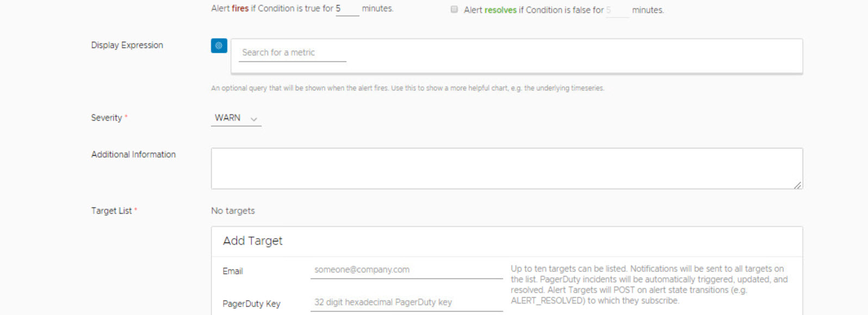Click the Additional Information label
This screenshot has width=868, height=315.
[133, 155]
